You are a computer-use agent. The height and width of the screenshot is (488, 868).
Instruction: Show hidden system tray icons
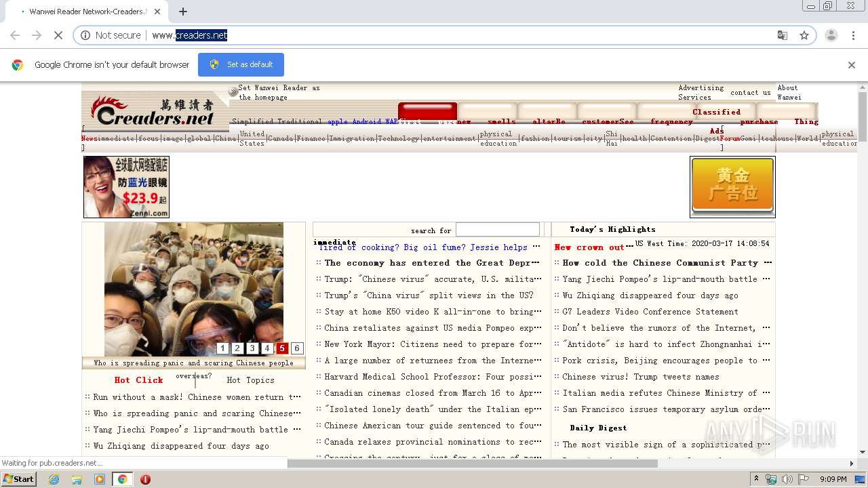[757, 479]
